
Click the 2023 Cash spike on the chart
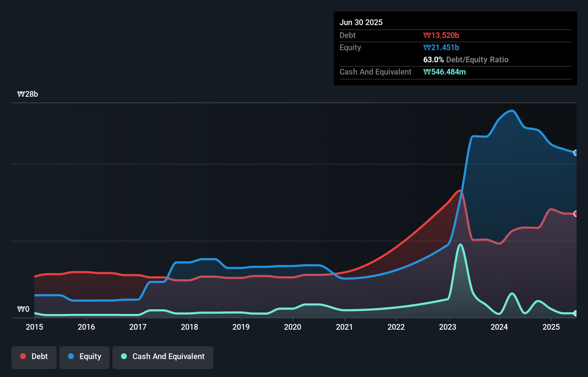(461, 244)
